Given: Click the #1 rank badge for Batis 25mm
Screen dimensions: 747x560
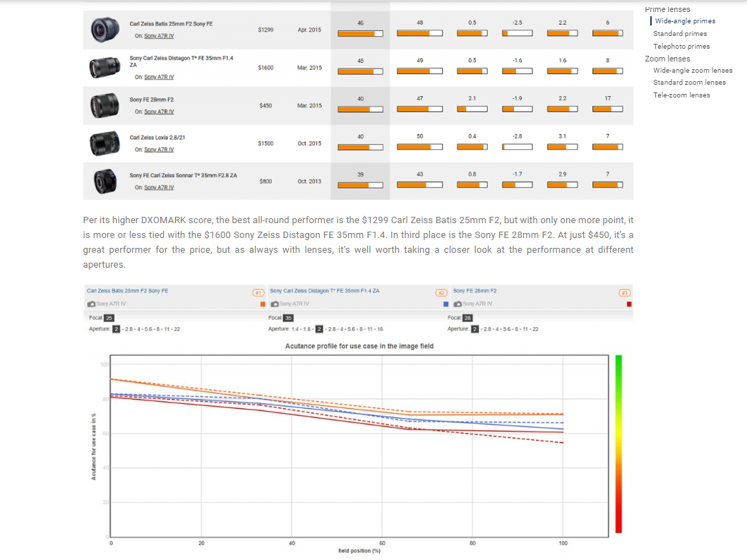Looking at the screenshot, I should 258,292.
